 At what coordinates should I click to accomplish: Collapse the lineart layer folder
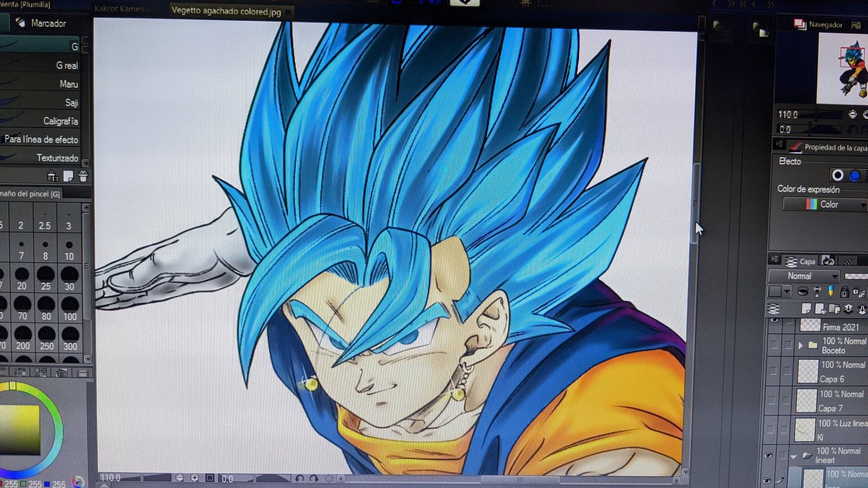793,457
